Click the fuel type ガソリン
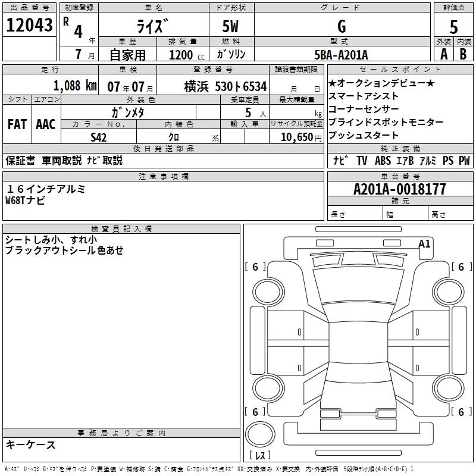The height and width of the screenshot is (476, 476). tap(231, 54)
